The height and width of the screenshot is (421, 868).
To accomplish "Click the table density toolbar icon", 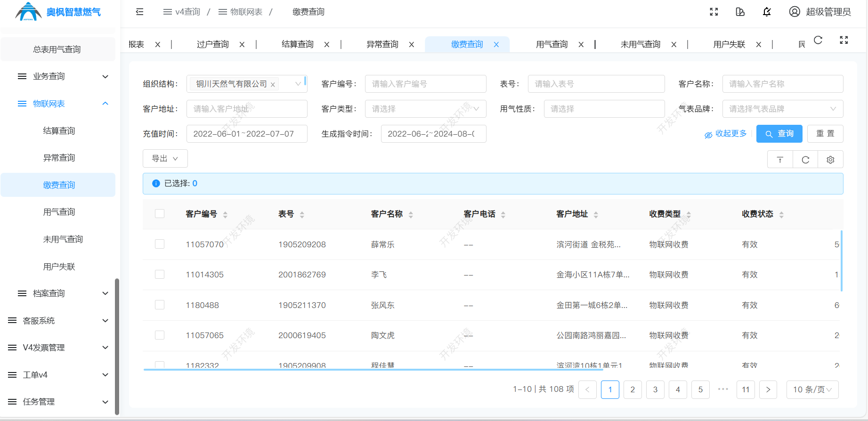I will (780, 160).
